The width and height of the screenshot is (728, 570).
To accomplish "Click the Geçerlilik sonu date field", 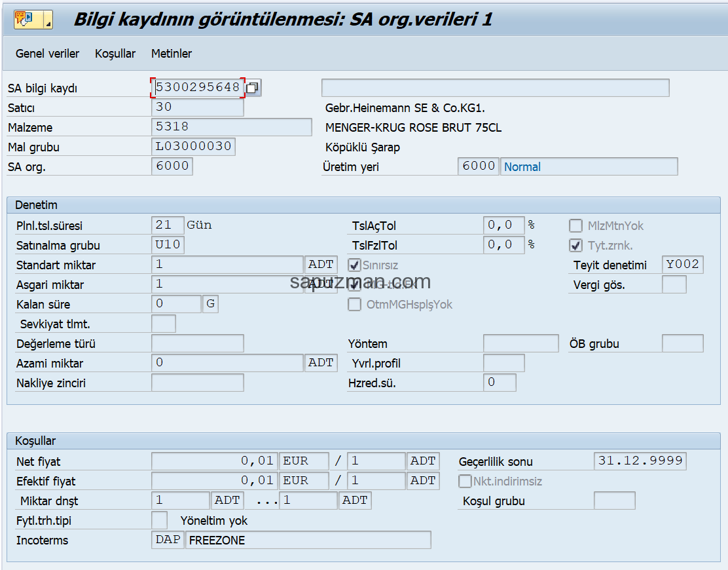I will (640, 461).
